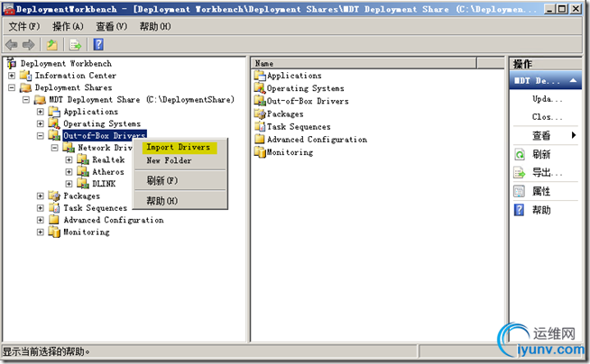Viewport: 590px width, 364px height.
Task: Expand the Monitoring tree node
Action: pyautogui.click(x=41, y=232)
